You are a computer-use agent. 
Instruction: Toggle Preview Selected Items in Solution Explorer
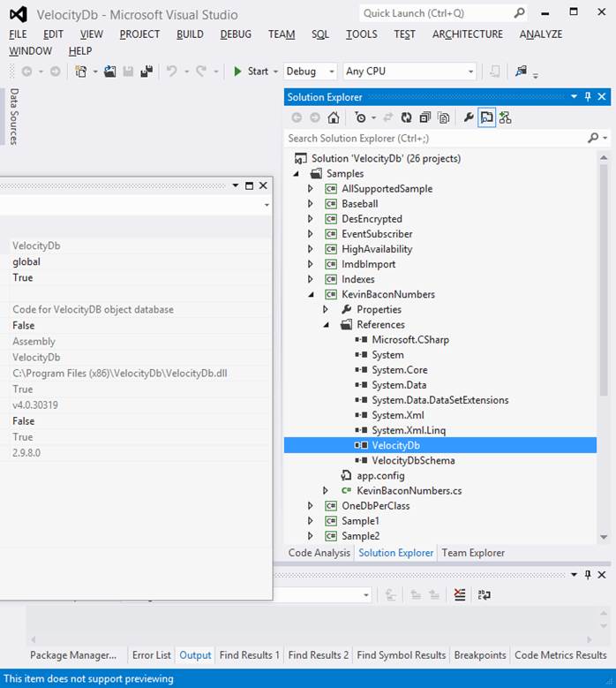click(x=486, y=117)
